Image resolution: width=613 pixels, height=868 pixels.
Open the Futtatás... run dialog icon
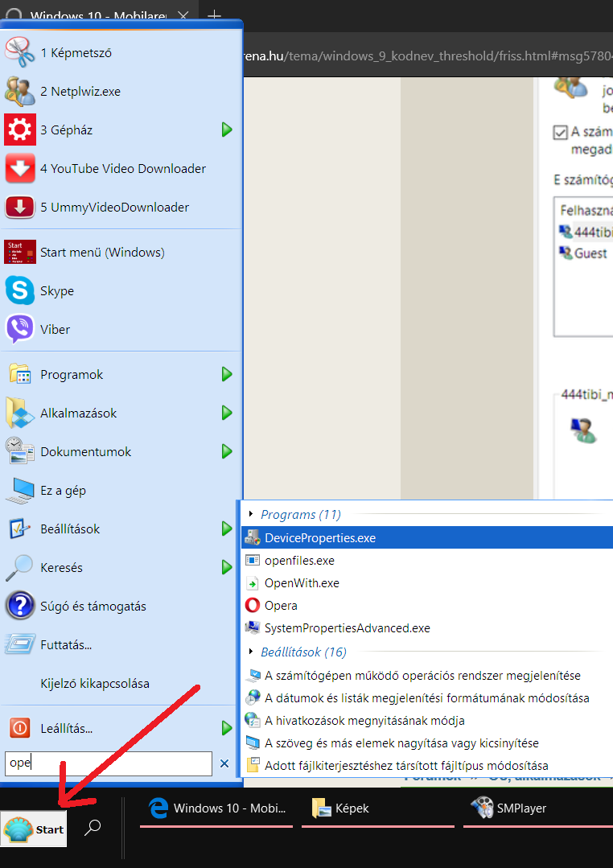[x=20, y=645]
